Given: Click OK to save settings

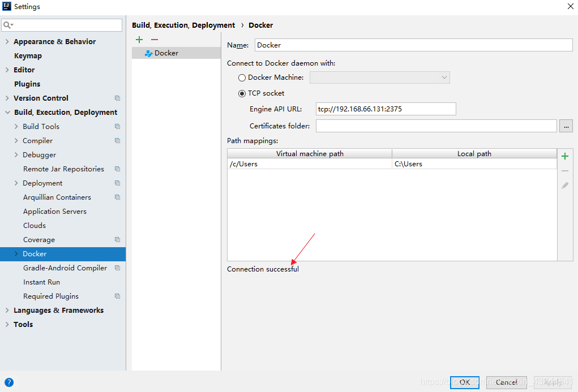Looking at the screenshot, I should pos(464,382).
